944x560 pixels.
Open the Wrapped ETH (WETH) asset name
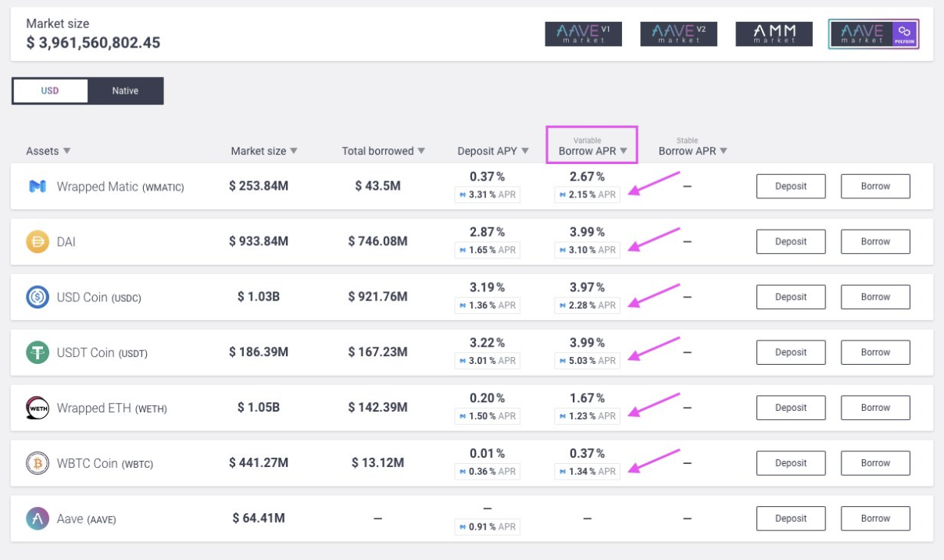coord(112,408)
